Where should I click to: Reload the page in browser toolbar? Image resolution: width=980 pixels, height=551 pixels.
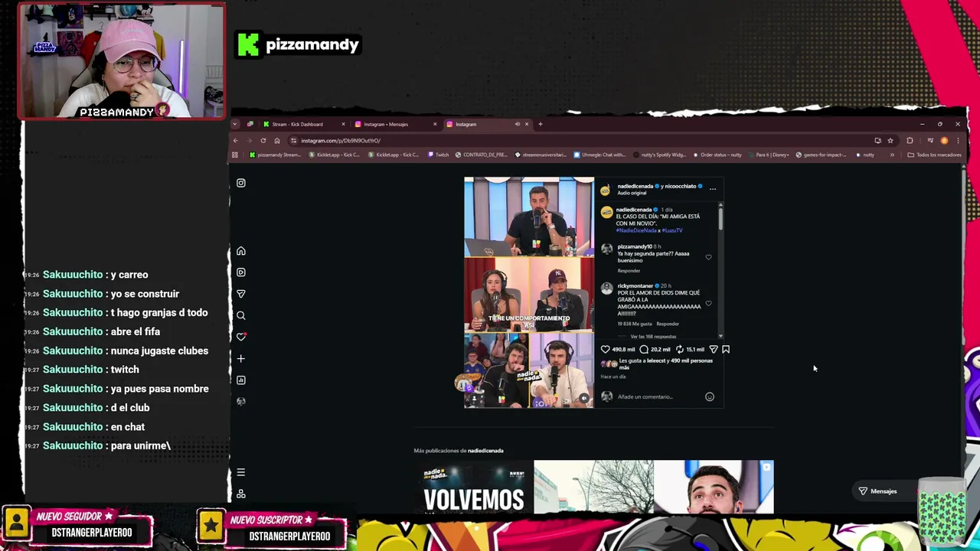[263, 140]
